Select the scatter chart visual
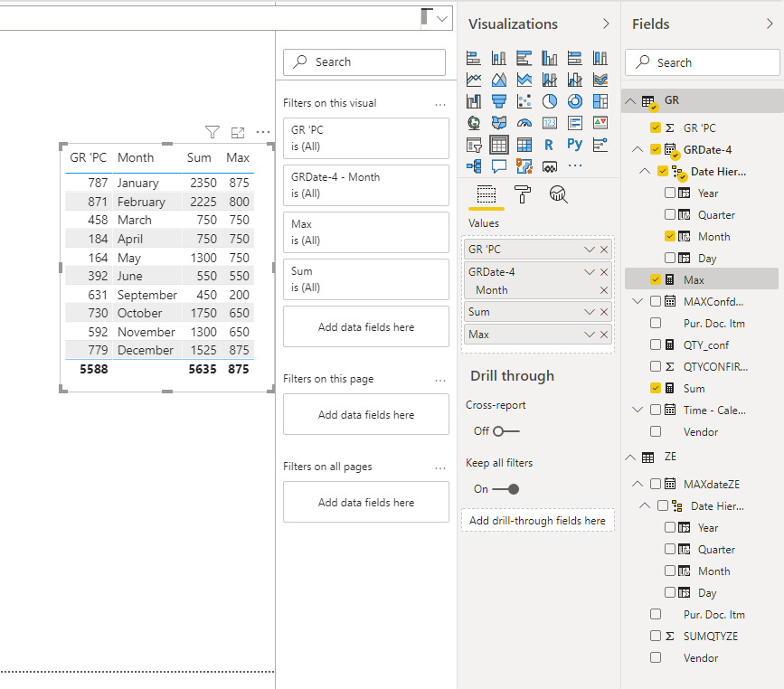 [524, 101]
